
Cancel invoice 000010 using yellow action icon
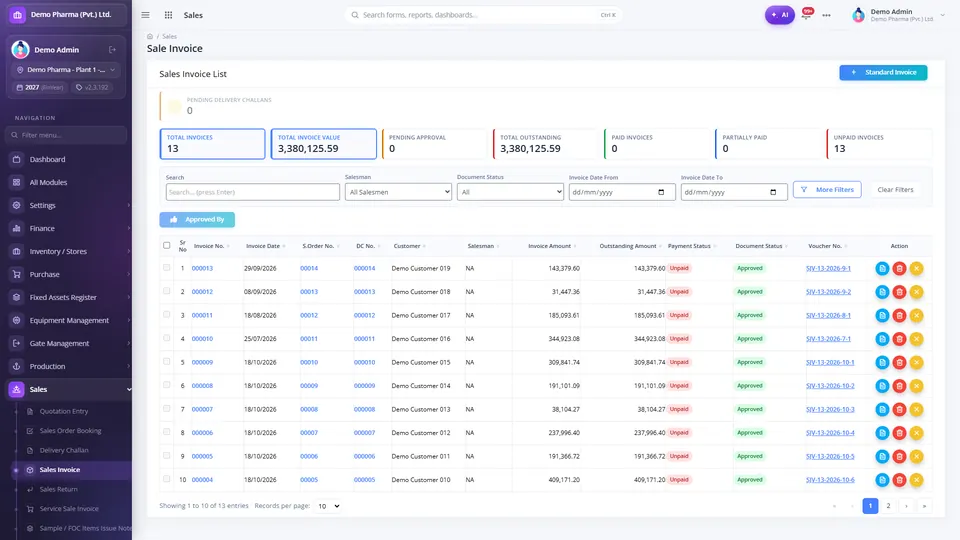917,339
